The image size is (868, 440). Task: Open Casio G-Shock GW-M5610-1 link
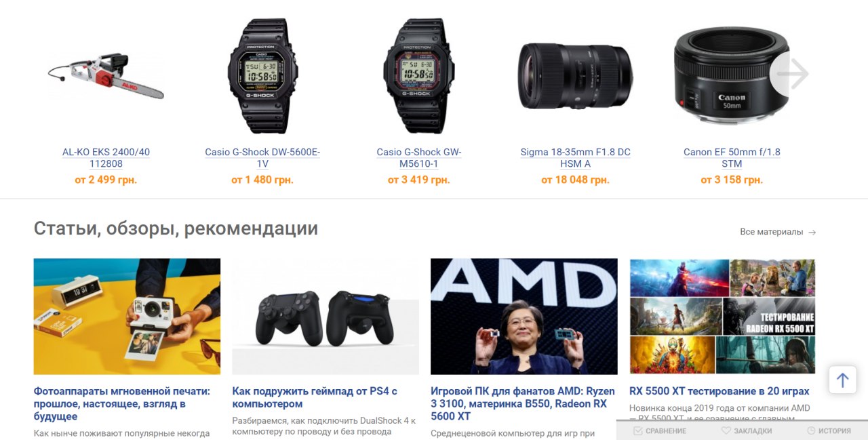point(418,158)
